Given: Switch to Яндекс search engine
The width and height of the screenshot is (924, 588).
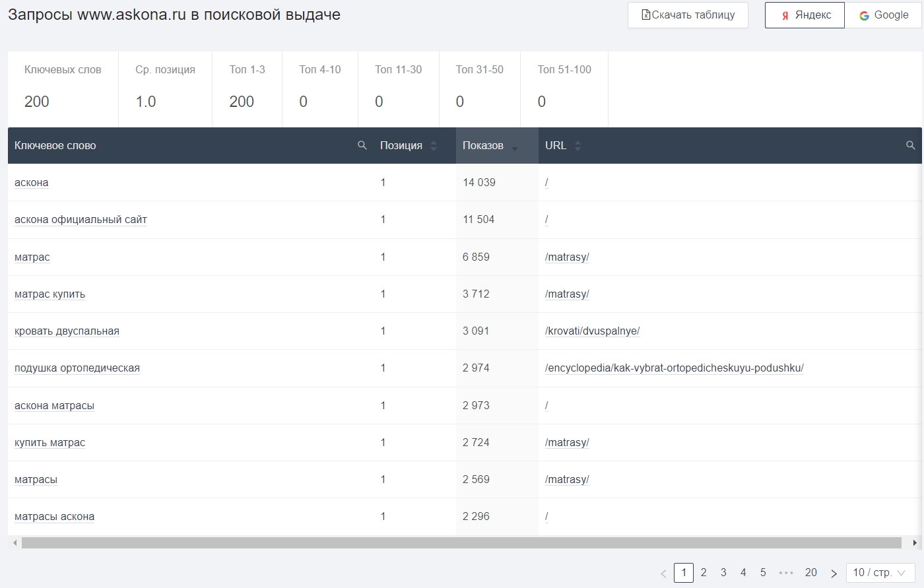Looking at the screenshot, I should (805, 15).
